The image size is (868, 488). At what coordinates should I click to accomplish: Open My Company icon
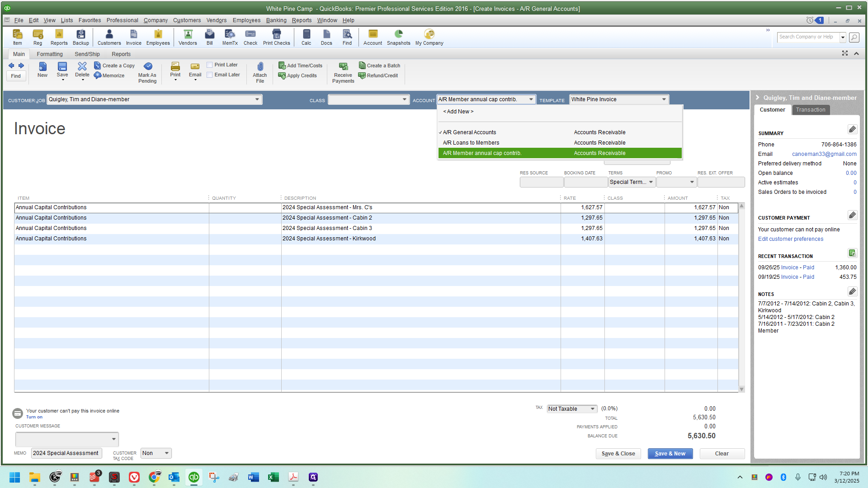429,37
